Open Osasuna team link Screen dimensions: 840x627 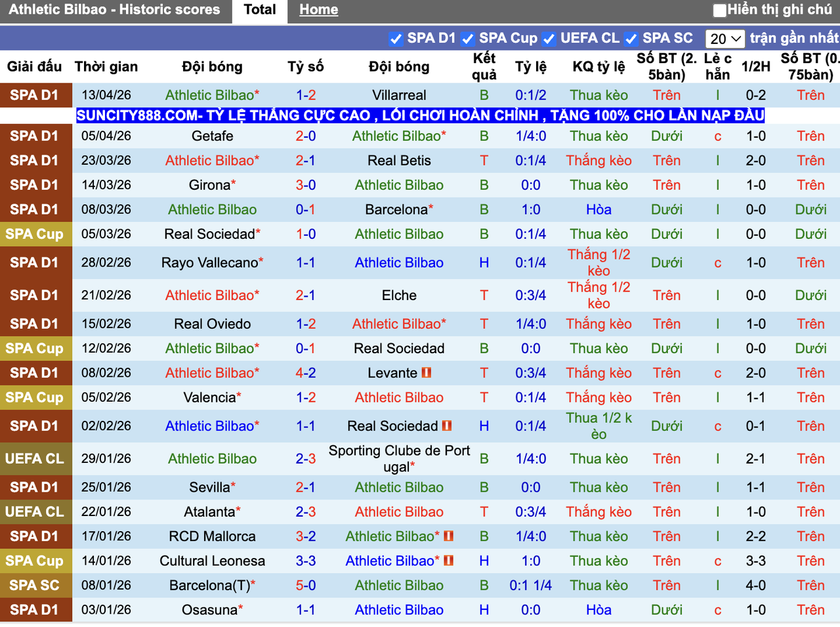pyautogui.click(x=209, y=610)
